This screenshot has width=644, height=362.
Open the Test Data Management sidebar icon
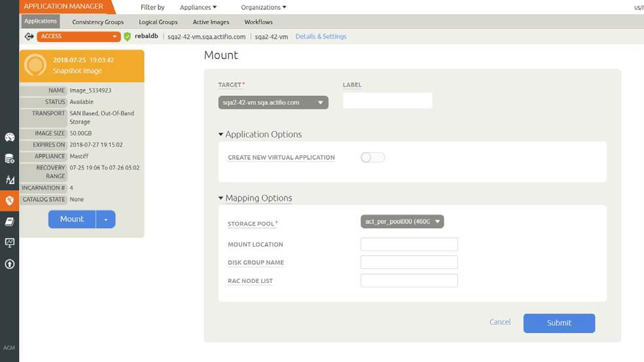coord(9,179)
